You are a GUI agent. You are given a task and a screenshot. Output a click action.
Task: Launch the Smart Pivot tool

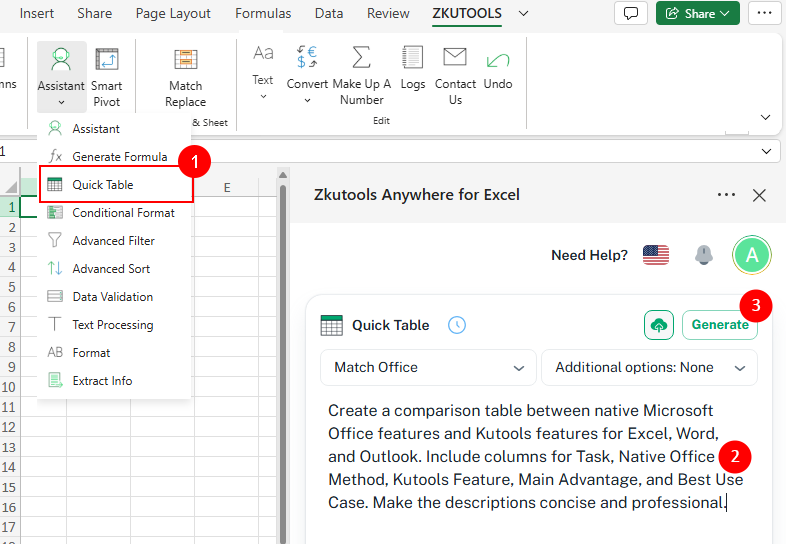point(107,76)
